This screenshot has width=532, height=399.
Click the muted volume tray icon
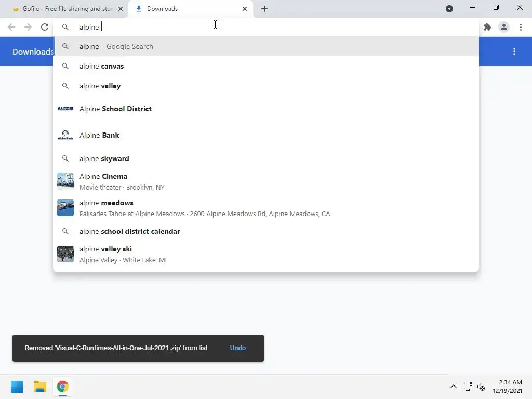pyautogui.click(x=481, y=387)
